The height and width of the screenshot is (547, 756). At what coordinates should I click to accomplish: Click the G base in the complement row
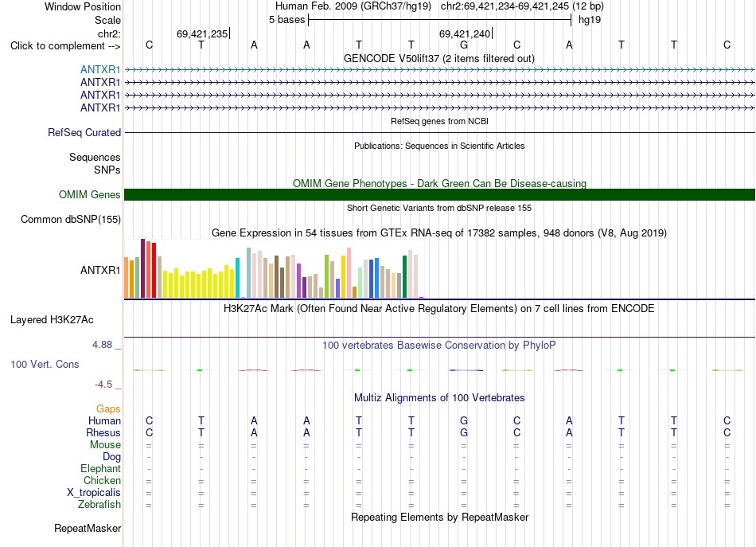pyautogui.click(x=464, y=45)
